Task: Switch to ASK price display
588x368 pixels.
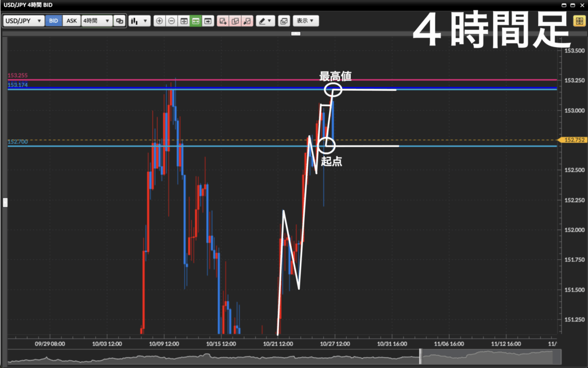Action: [71, 21]
